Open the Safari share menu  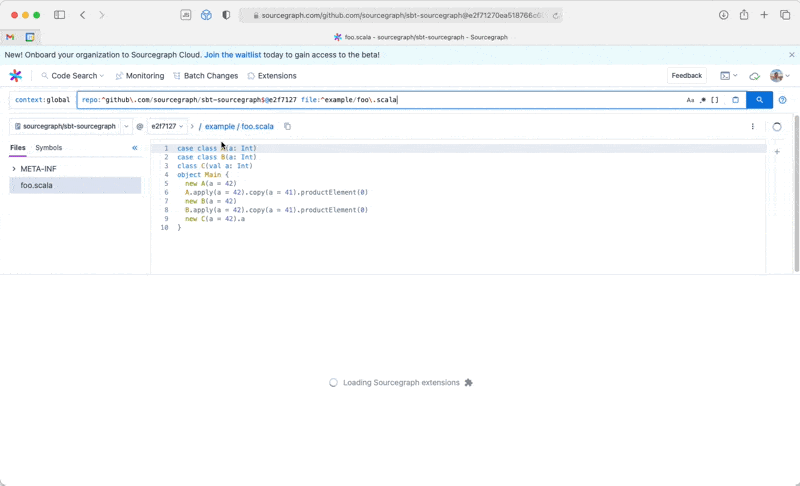pyautogui.click(x=744, y=14)
